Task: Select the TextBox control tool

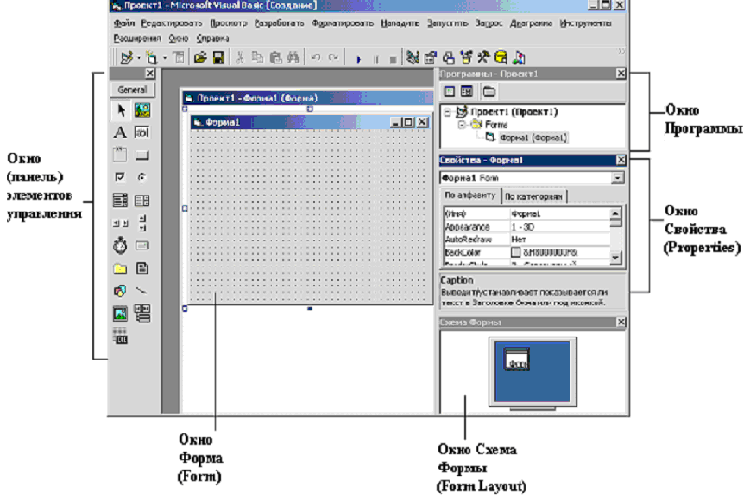Action: point(142,133)
